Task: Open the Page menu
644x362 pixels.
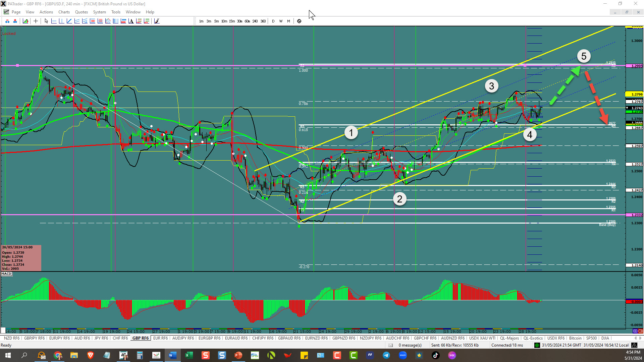Action: pyautogui.click(x=16, y=12)
